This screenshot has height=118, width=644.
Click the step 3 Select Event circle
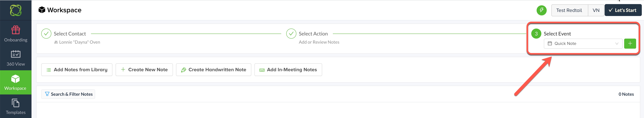point(536,34)
